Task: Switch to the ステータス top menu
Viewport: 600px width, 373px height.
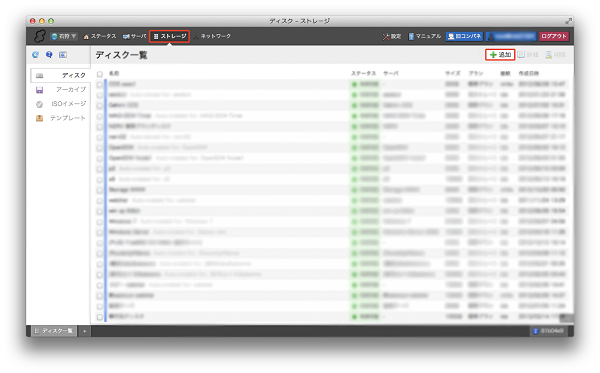Action: tap(99, 36)
